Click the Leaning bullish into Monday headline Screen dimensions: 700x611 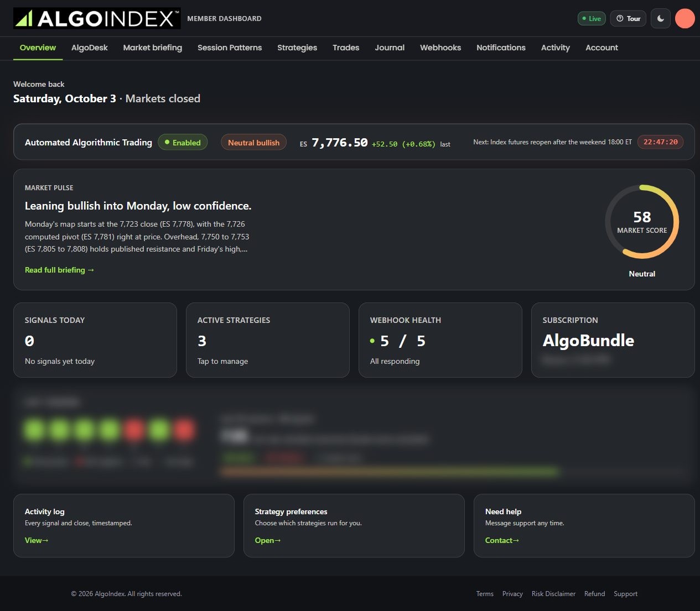point(138,206)
